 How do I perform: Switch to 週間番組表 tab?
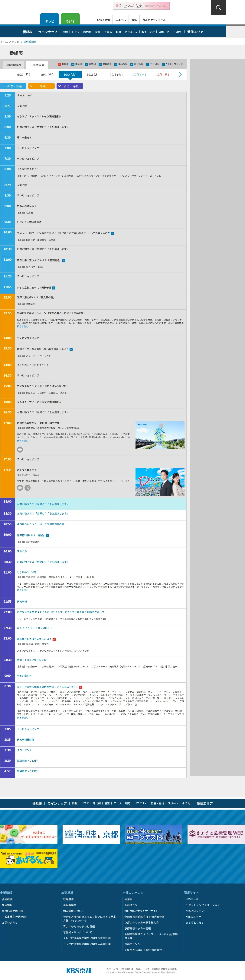pyautogui.click(x=14, y=65)
